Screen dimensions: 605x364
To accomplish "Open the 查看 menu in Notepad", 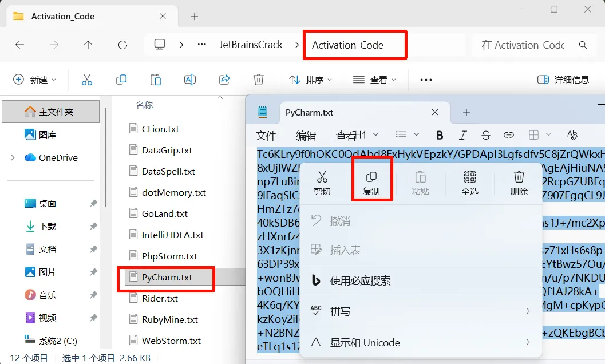I will [x=346, y=136].
